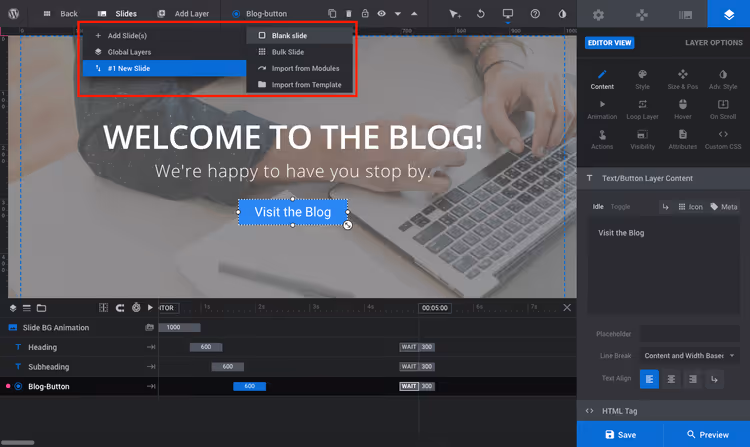Switch to Idle content state
Image resolution: width=750 pixels, height=447 pixels.
click(x=598, y=207)
